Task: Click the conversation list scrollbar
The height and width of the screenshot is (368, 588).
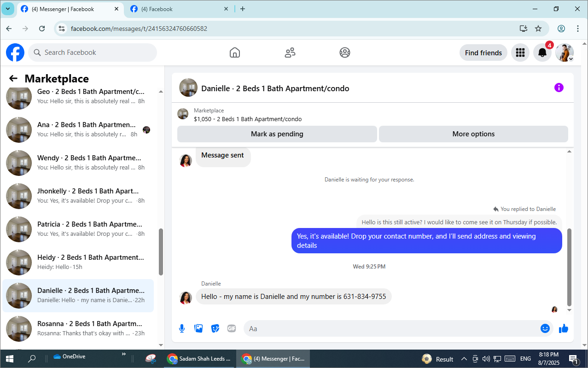Action: (161, 252)
